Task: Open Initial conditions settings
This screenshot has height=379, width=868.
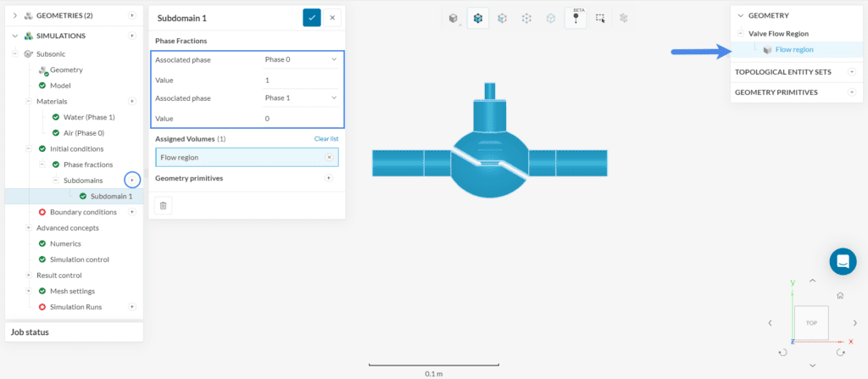Action: pos(76,149)
